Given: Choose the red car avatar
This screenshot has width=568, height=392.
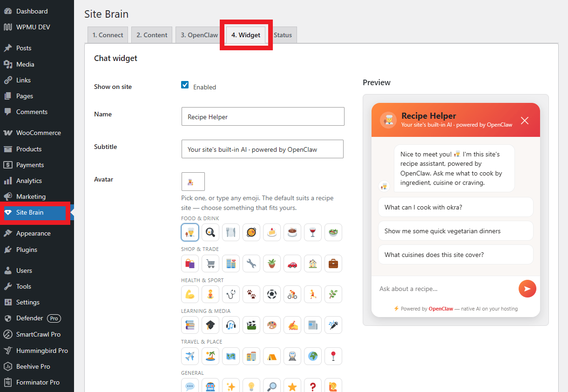Looking at the screenshot, I should [292, 264].
